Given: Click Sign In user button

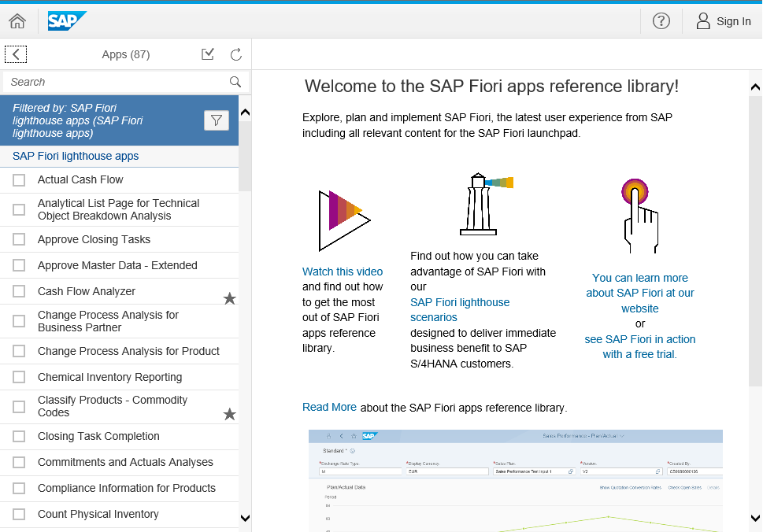Looking at the screenshot, I should point(723,21).
